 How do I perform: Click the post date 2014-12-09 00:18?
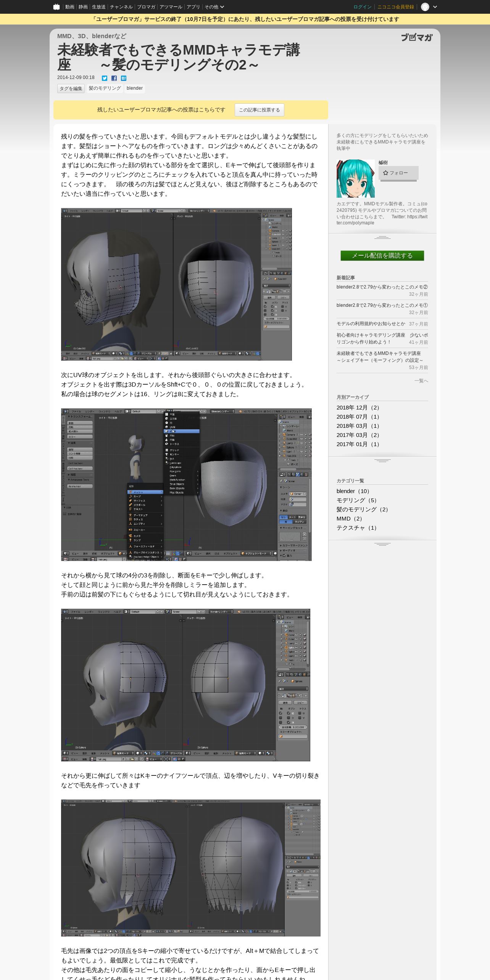(76, 77)
